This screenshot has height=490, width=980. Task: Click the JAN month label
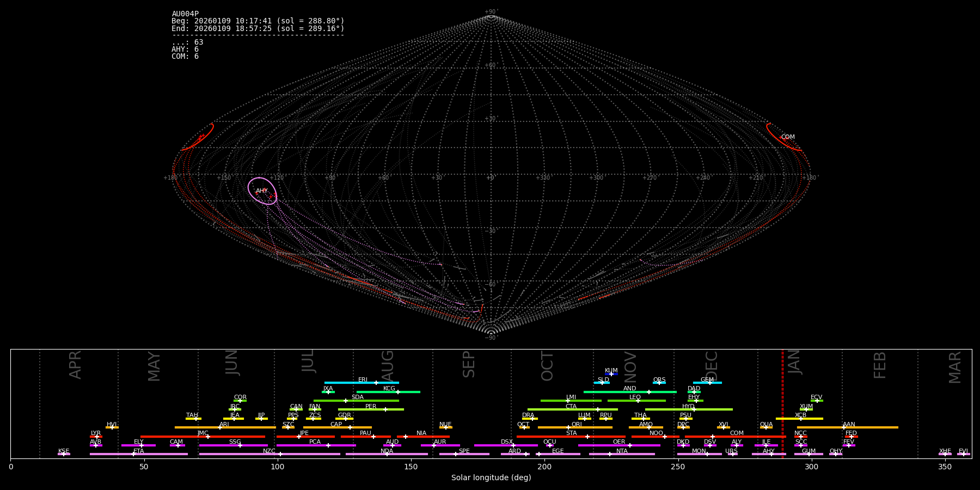[x=794, y=363]
